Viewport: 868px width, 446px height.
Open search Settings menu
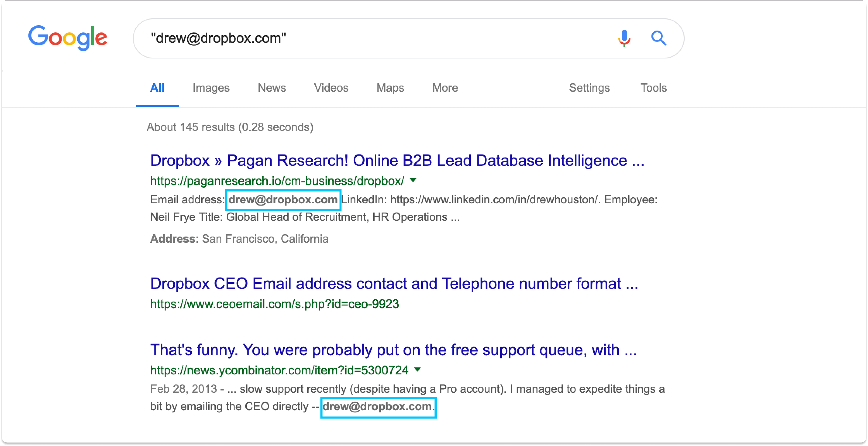(589, 88)
